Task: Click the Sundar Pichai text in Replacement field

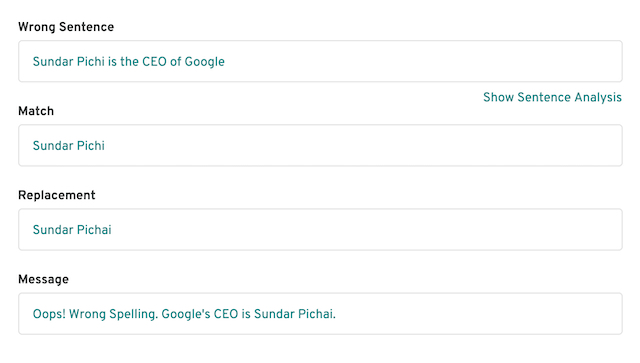Action: click(x=72, y=230)
